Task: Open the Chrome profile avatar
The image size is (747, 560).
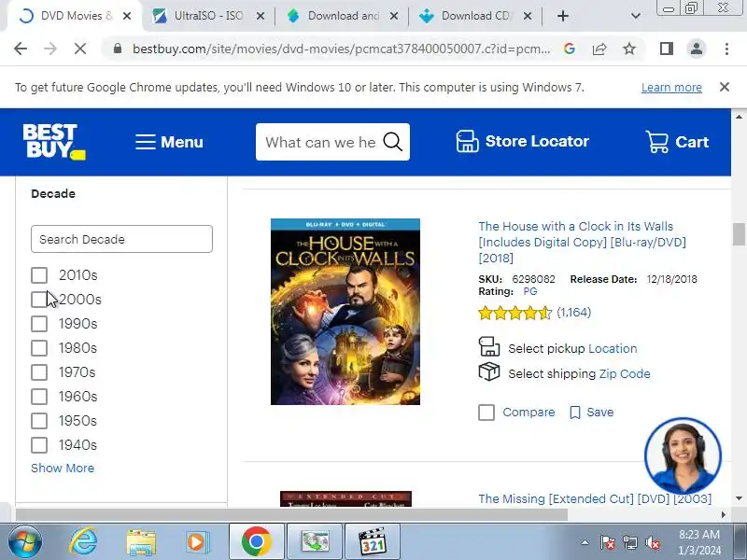Action: coord(696,49)
